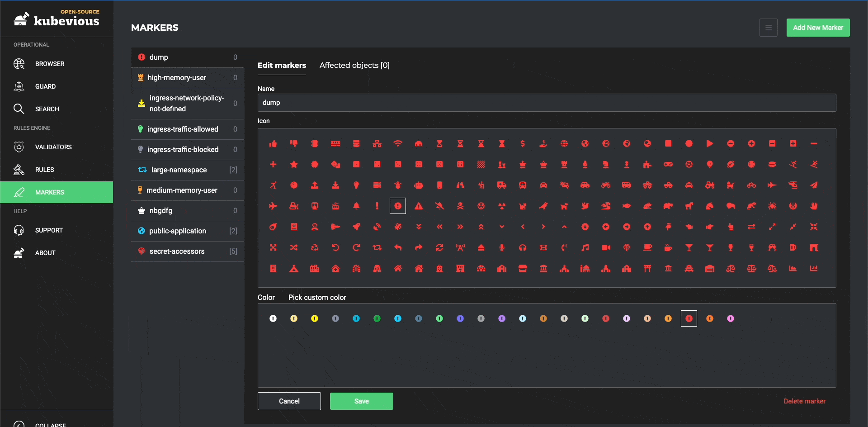The image size is (868, 427).
Task: Click the Delete marker link
Action: (805, 401)
